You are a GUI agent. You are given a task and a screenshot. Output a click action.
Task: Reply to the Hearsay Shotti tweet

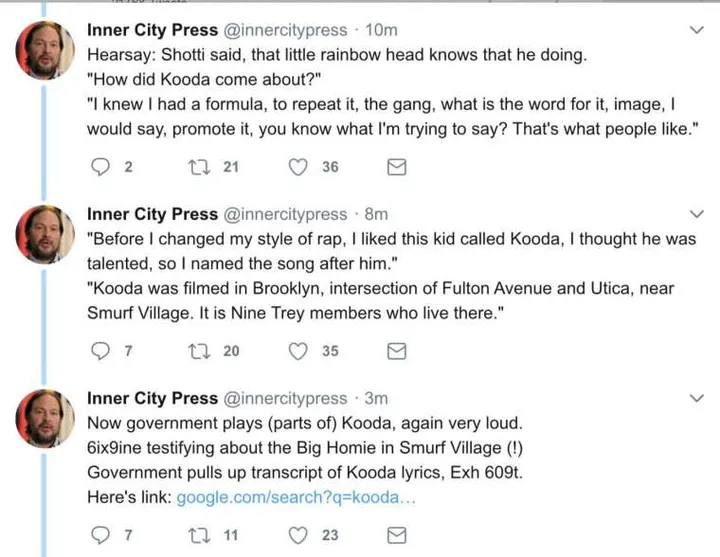pos(99,168)
